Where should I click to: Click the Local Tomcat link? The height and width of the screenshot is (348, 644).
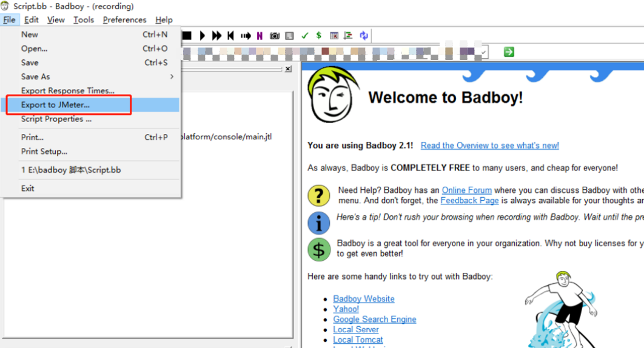(x=358, y=340)
